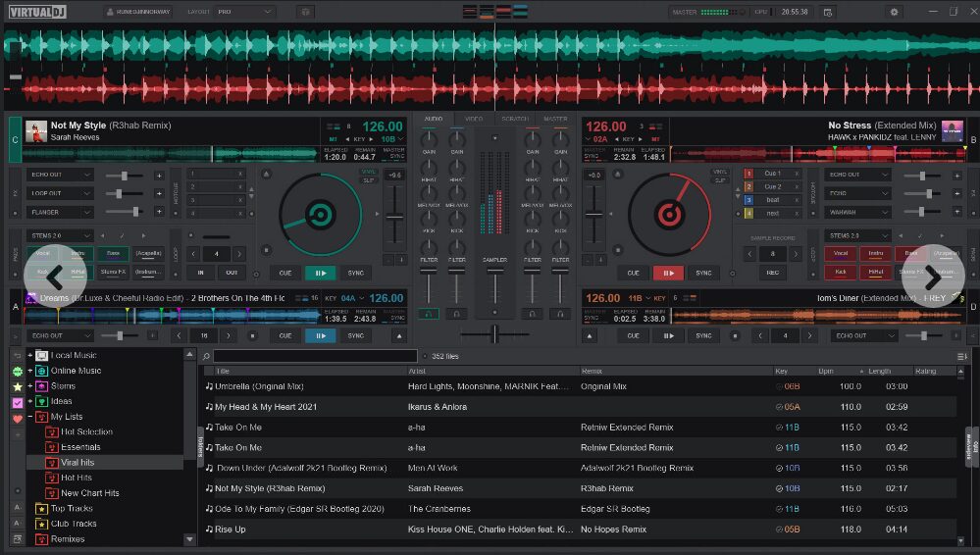The image size is (980, 555).
Task: Click the No Stress album cover thumbnail
Action: [952, 130]
